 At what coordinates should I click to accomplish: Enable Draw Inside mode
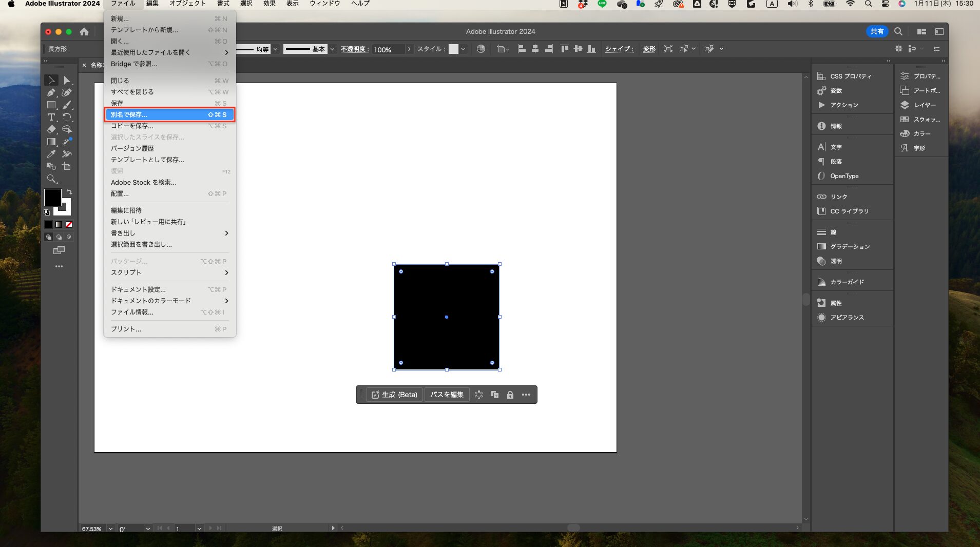[x=69, y=237]
